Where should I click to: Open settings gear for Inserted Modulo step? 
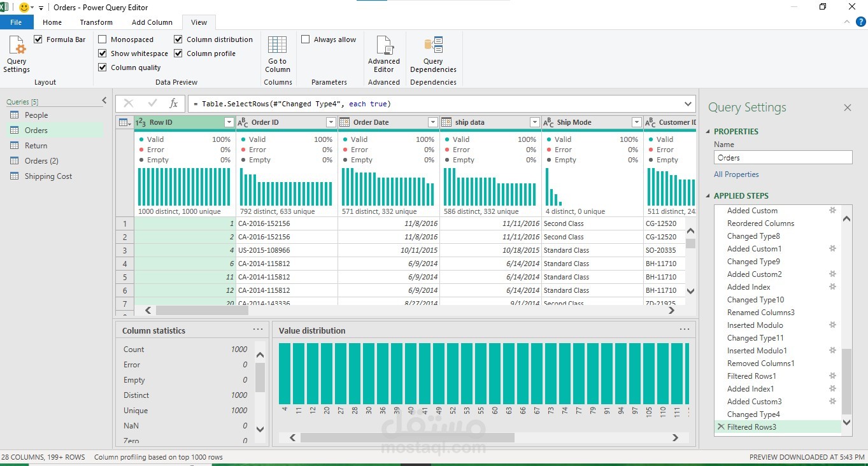(832, 325)
